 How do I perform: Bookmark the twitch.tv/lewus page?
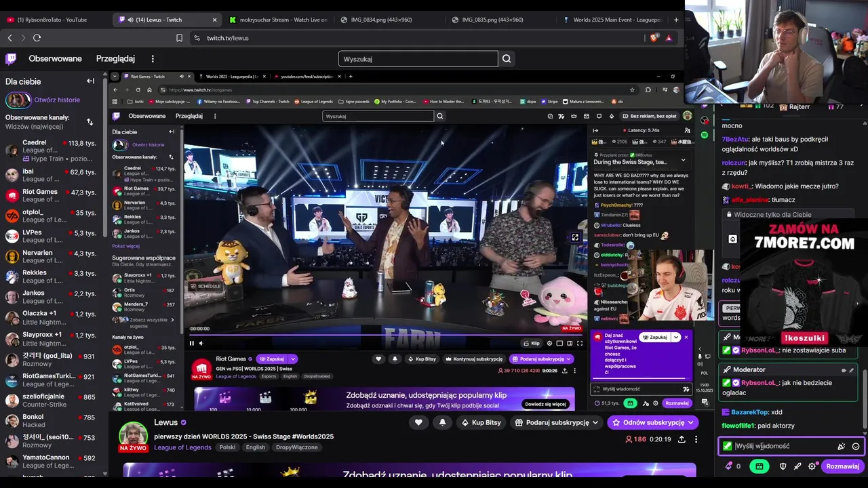179,38
